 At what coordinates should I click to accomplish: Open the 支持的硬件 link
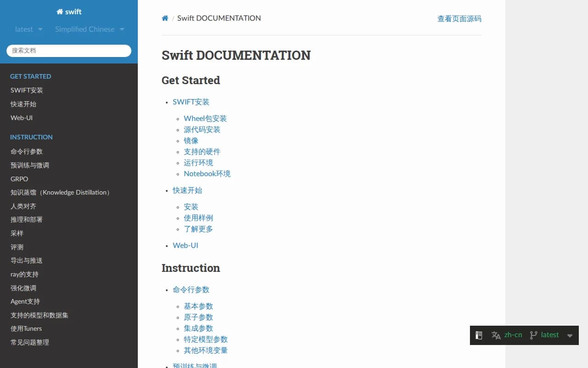[x=202, y=152]
